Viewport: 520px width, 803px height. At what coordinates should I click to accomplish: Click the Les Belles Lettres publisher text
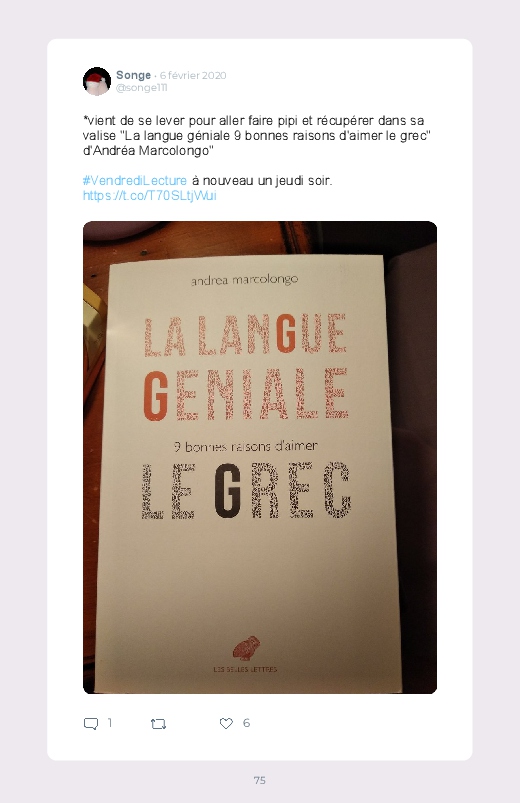tap(245, 669)
